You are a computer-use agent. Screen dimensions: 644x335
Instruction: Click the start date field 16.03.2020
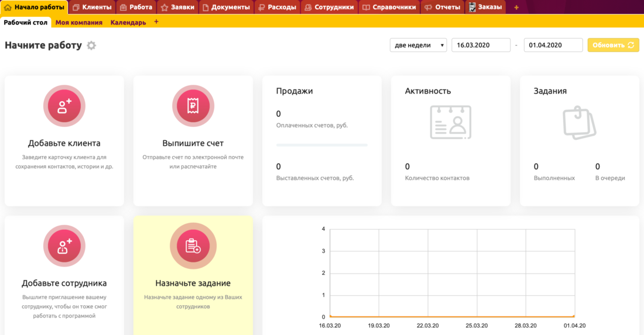pyautogui.click(x=481, y=45)
